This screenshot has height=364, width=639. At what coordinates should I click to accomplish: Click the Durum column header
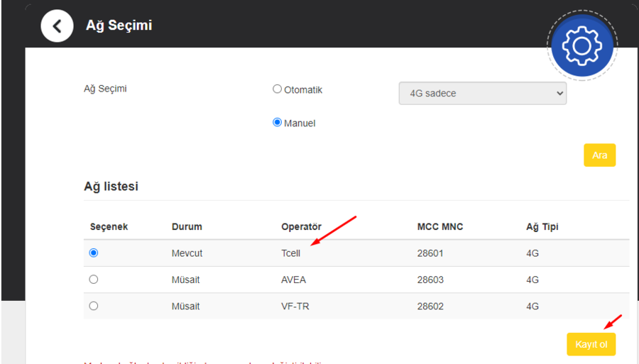[187, 227]
